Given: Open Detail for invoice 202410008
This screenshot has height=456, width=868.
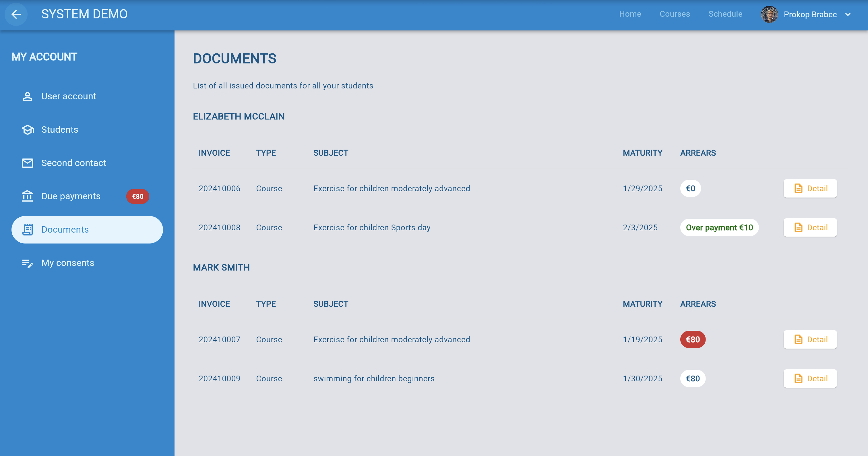Looking at the screenshot, I should point(810,227).
